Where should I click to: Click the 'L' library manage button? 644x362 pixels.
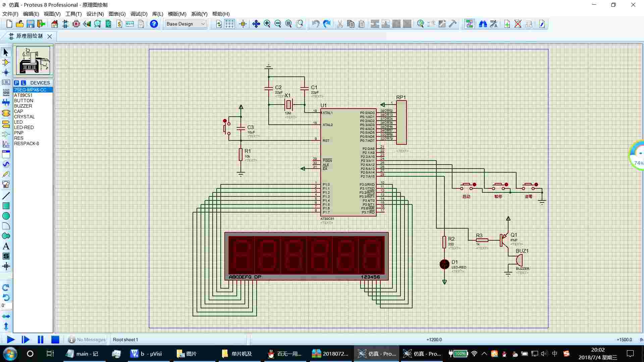23,83
